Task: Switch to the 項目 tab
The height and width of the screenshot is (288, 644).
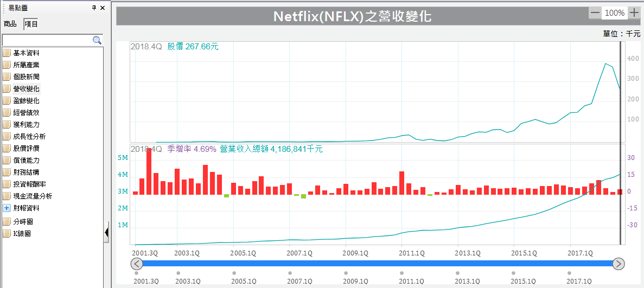Action: [31, 24]
